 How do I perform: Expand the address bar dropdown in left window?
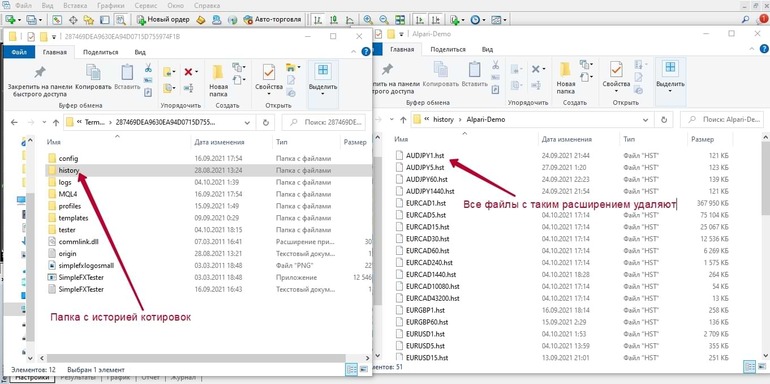point(247,122)
